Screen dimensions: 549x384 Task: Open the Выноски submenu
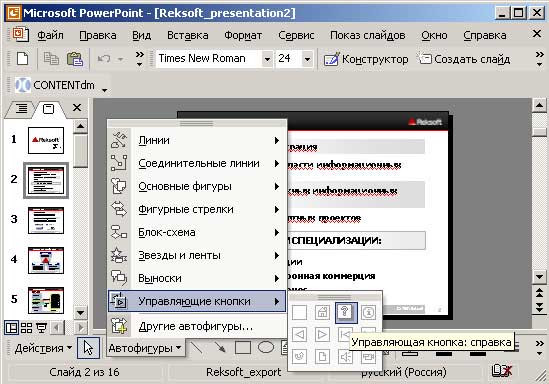[197, 278]
